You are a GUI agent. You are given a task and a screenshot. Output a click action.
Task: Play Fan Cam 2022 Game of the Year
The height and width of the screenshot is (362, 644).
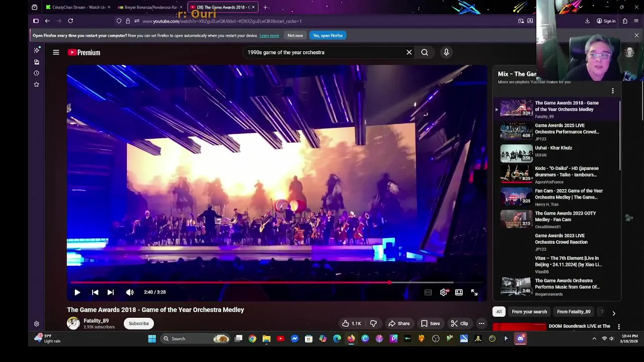[x=557, y=197]
